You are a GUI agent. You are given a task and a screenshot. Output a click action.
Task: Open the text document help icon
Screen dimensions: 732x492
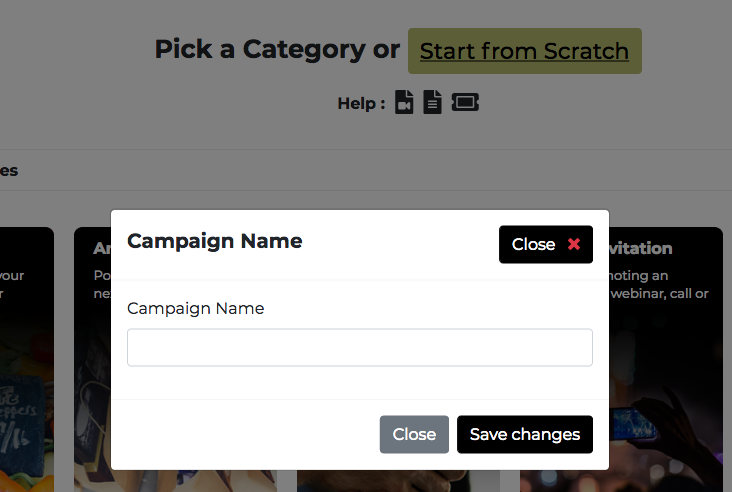click(x=432, y=102)
